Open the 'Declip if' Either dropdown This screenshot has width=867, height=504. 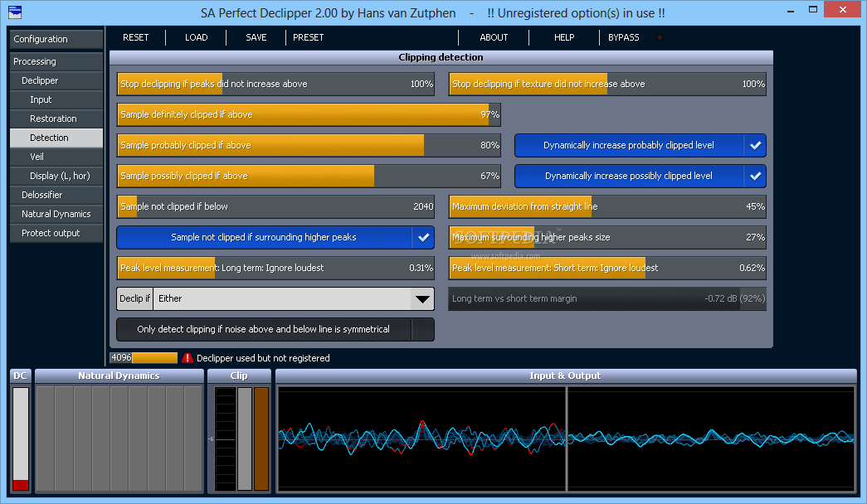(275, 299)
